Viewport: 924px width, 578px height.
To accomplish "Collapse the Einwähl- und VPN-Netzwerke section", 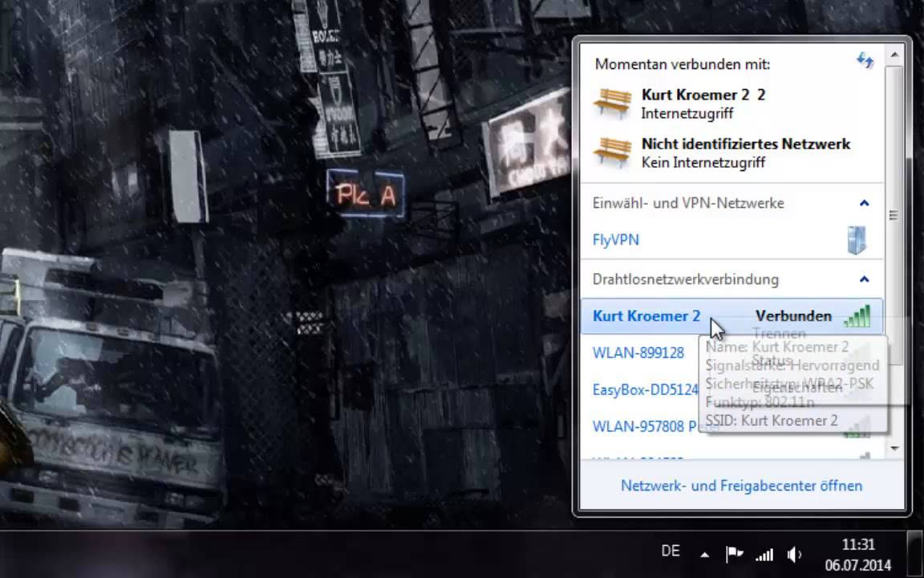I will pos(864,203).
